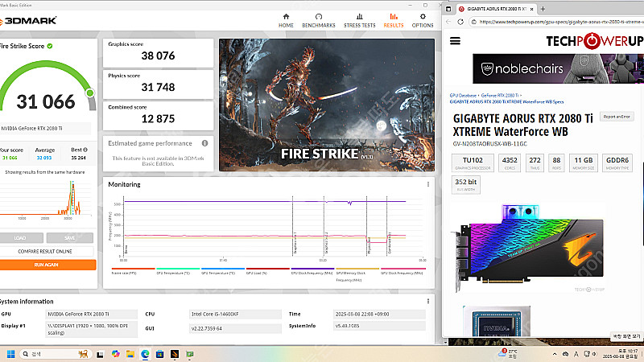This screenshot has width=644, height=362.
Task: Open the Options tab in 3DMark
Action: point(423,21)
